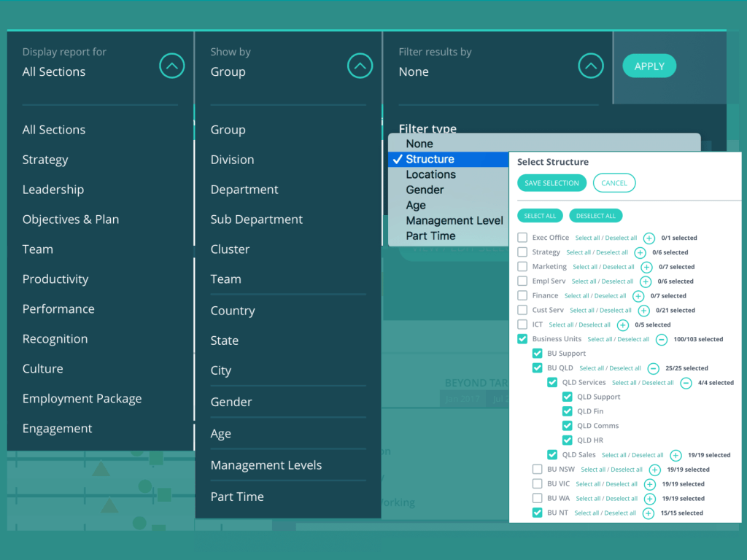Image resolution: width=747 pixels, height=560 pixels.
Task: Tick the BU VIC checkbox
Action: pos(537,484)
